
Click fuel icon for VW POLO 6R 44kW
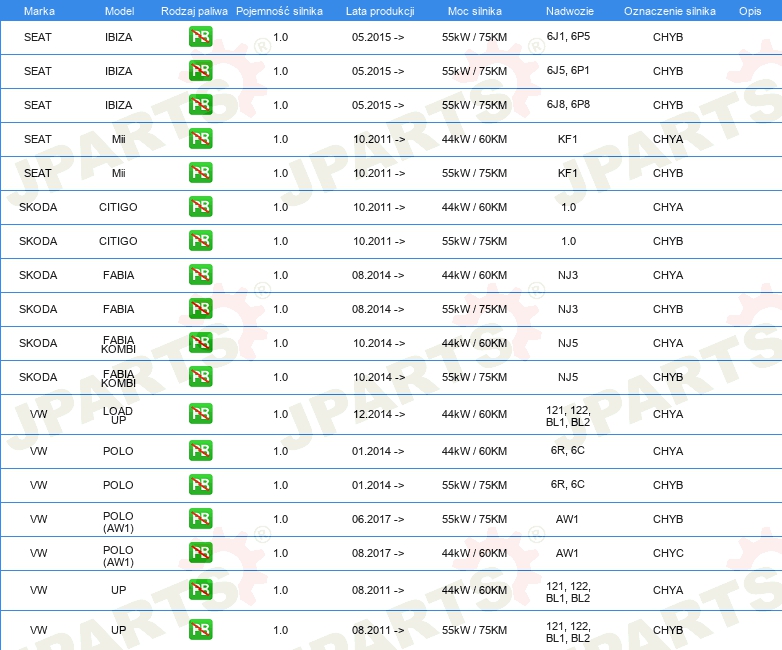click(x=200, y=450)
